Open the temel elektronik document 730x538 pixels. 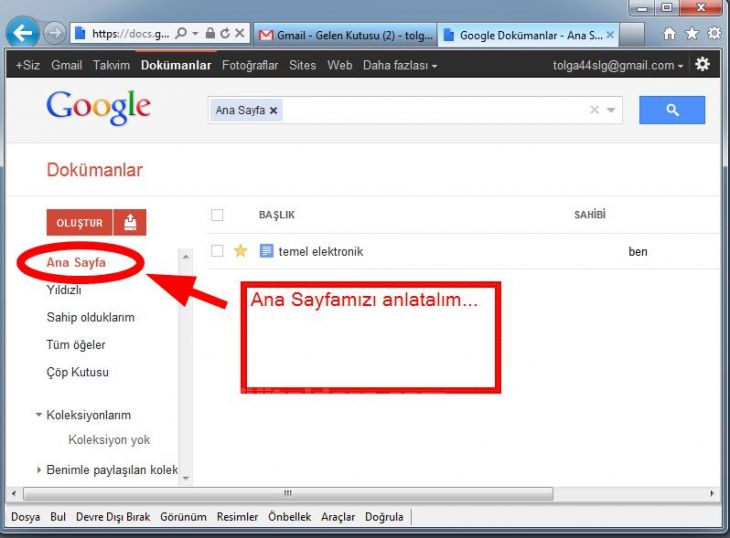click(x=321, y=251)
